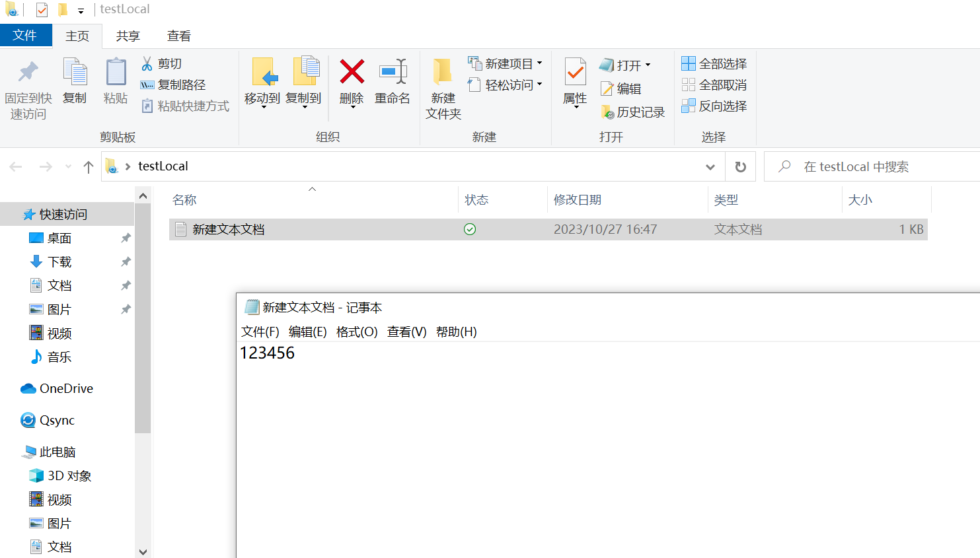Click the Pin to Quick Access icon
The width and height of the screenshot is (980, 558).
point(28,72)
